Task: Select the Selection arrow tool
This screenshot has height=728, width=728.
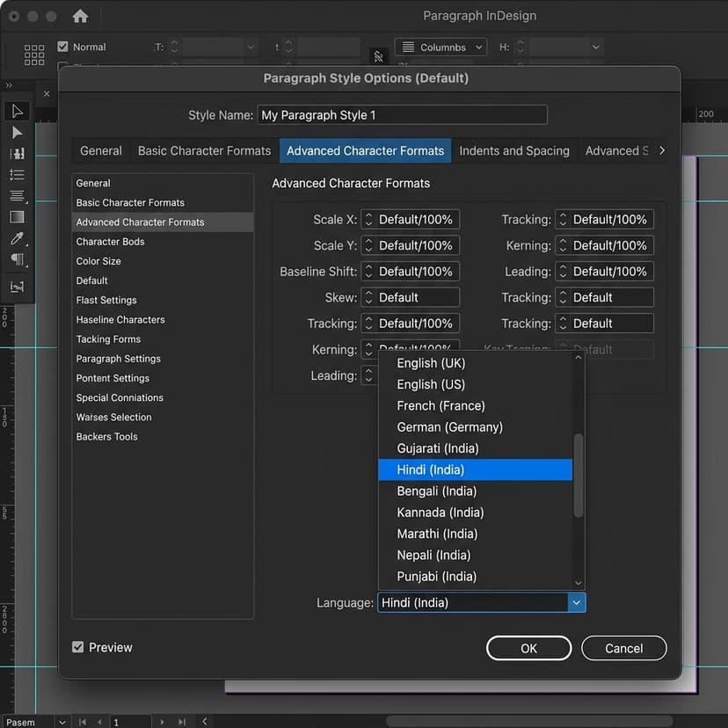Action: pyautogui.click(x=18, y=112)
